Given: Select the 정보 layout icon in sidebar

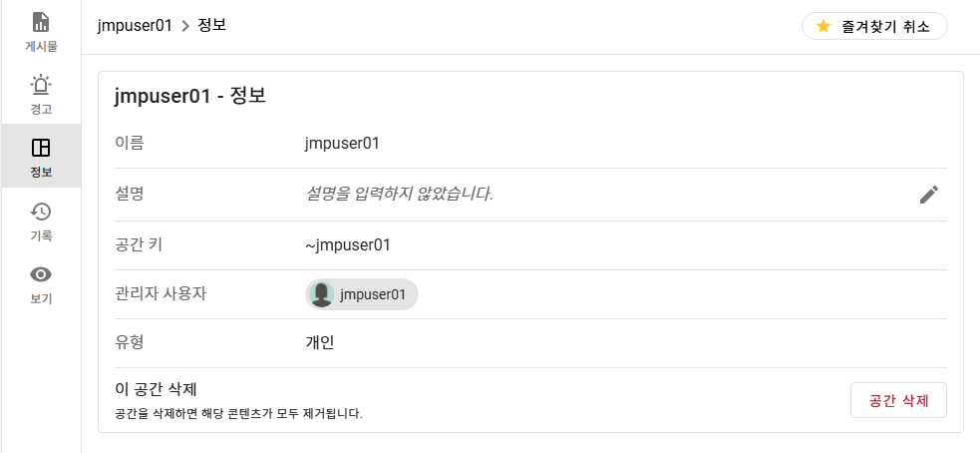Looking at the screenshot, I should (x=41, y=149).
